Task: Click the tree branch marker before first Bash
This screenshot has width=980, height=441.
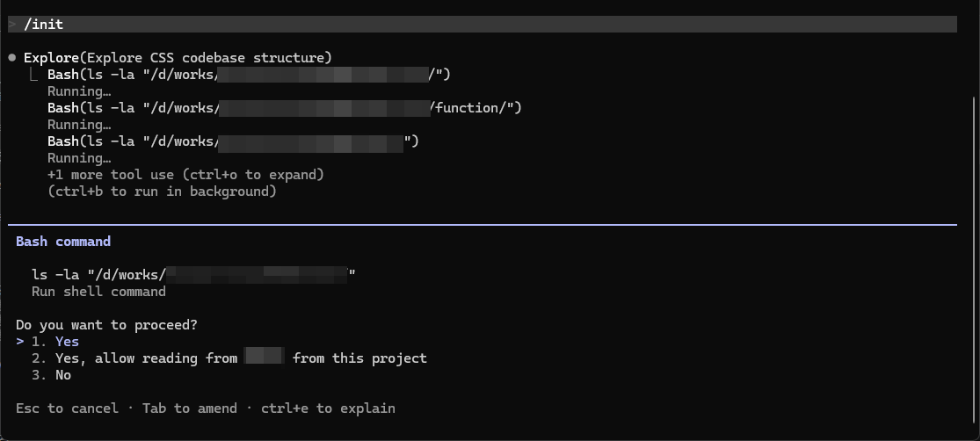Action: [x=34, y=75]
